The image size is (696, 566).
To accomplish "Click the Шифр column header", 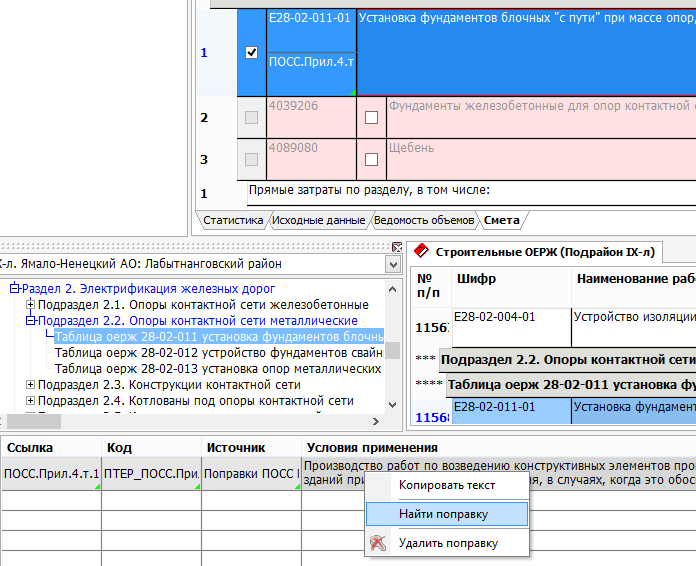I will coord(511,286).
